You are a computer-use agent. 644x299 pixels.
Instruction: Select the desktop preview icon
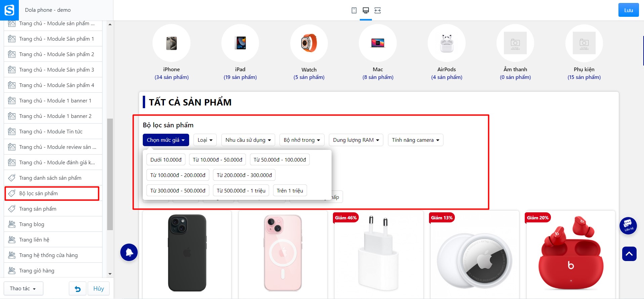(x=366, y=10)
